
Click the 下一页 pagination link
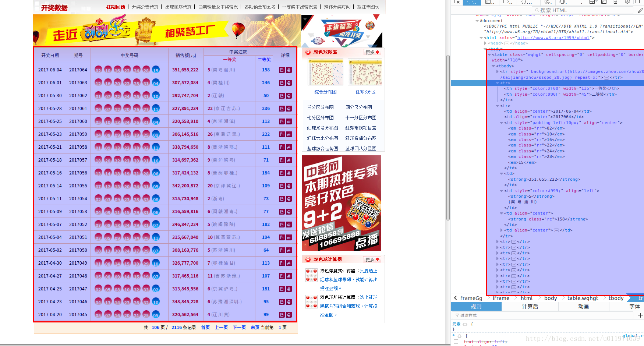tap(239, 327)
